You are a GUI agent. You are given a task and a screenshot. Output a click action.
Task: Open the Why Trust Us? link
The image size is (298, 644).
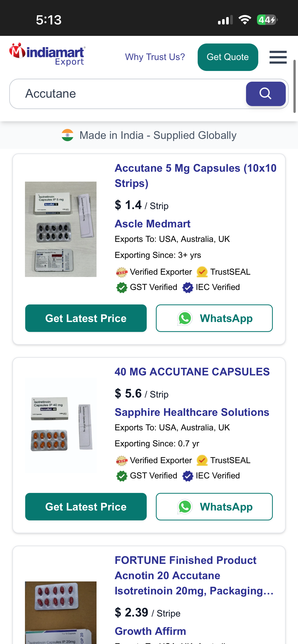pos(155,57)
